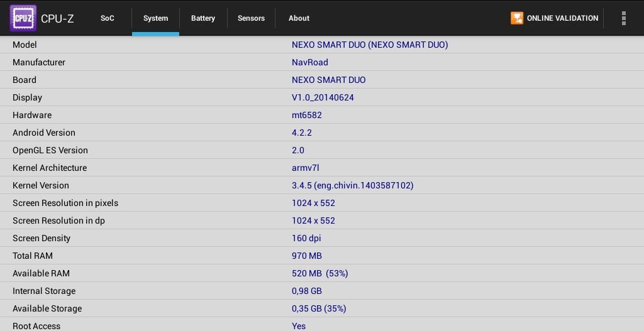This screenshot has width=644, height=331.
Task: Select the Kernel Version label
Action: pos(41,185)
